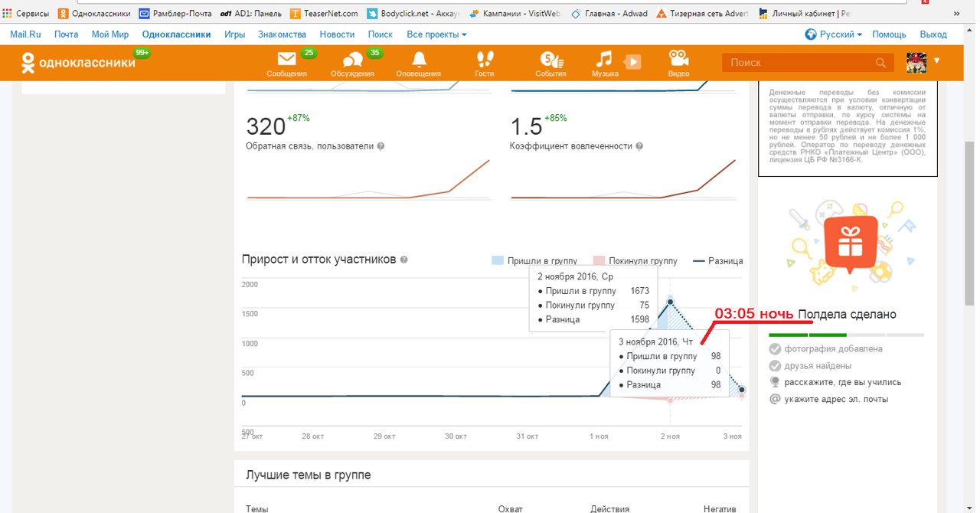Open the Поиск menu item
The image size is (980, 513).
(380, 34)
